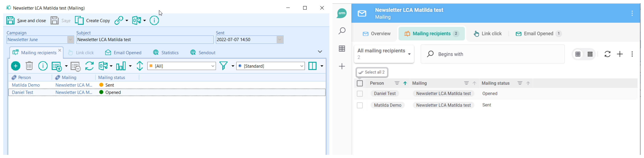Open the Campaign dropdown Newsletter June
Screen dimensions: 644x158
tap(70, 40)
